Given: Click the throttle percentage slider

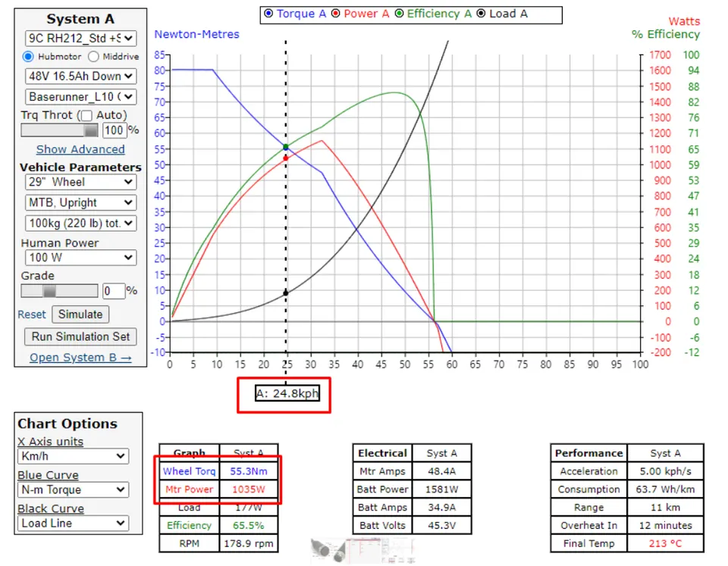Looking at the screenshot, I should 59,130.
